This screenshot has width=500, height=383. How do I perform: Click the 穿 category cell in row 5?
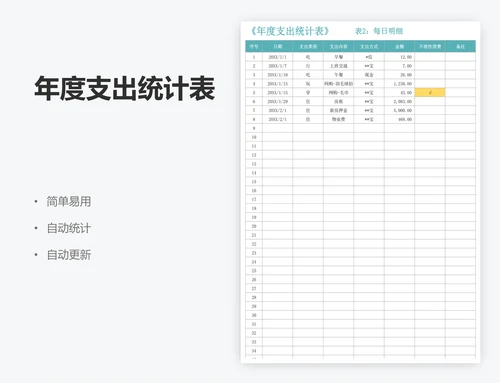(x=308, y=93)
